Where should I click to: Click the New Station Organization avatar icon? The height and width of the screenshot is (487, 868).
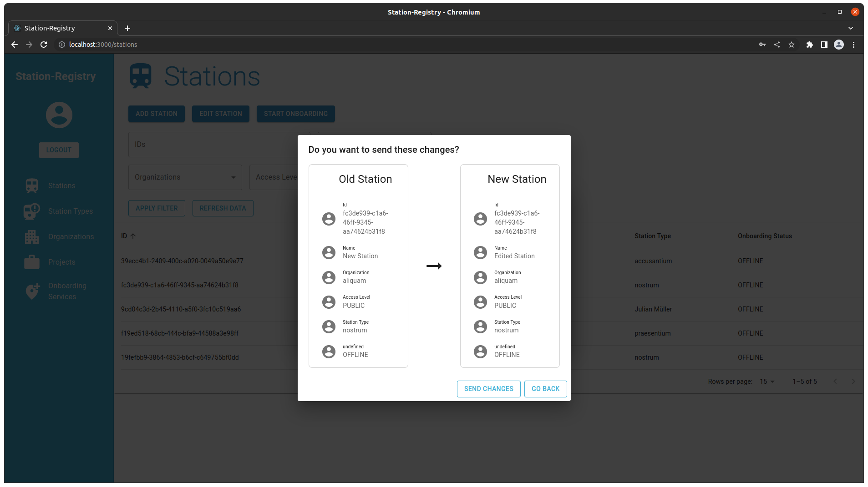(x=480, y=277)
